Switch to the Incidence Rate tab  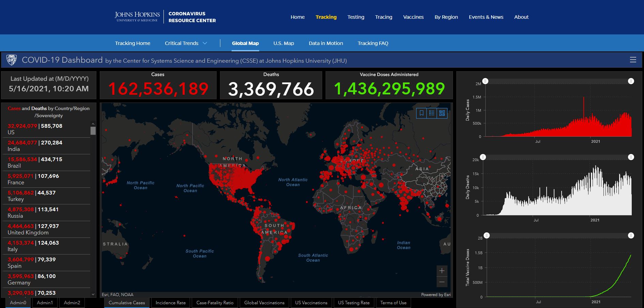click(x=171, y=303)
